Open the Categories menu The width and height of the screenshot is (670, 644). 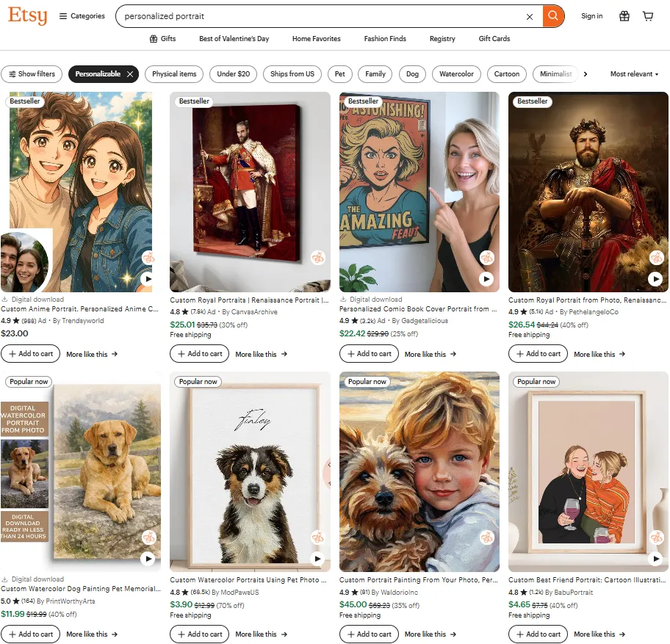coord(82,16)
